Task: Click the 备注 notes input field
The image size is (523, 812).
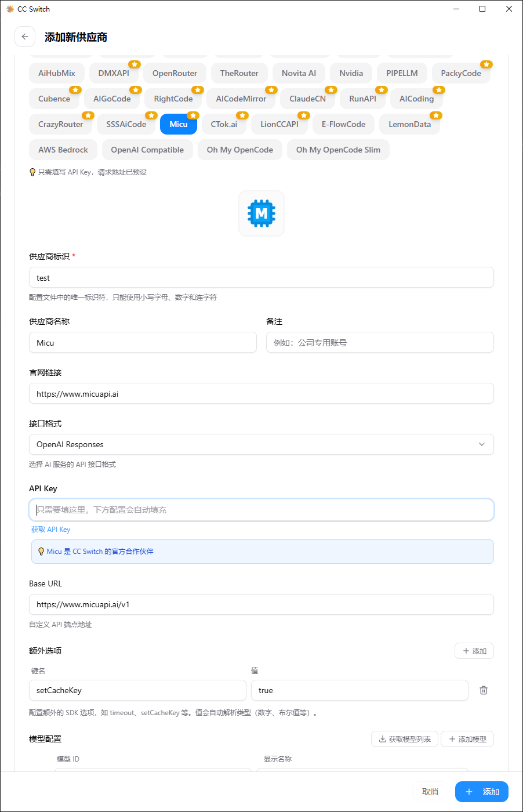Action: [380, 343]
